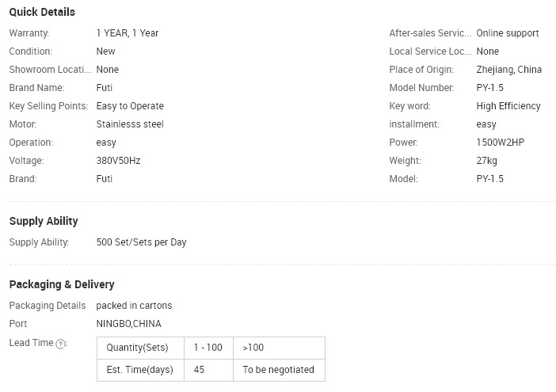Click the 1500W2HP power value
Screen dimensions: 556x392
click(500, 143)
